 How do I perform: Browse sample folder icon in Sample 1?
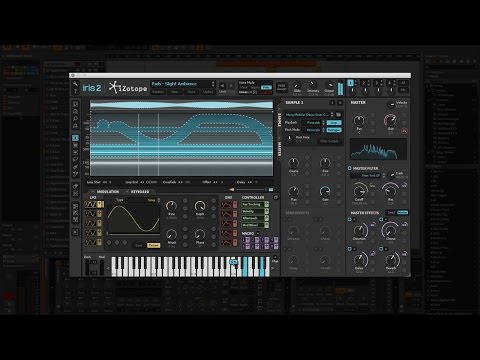coord(338,114)
